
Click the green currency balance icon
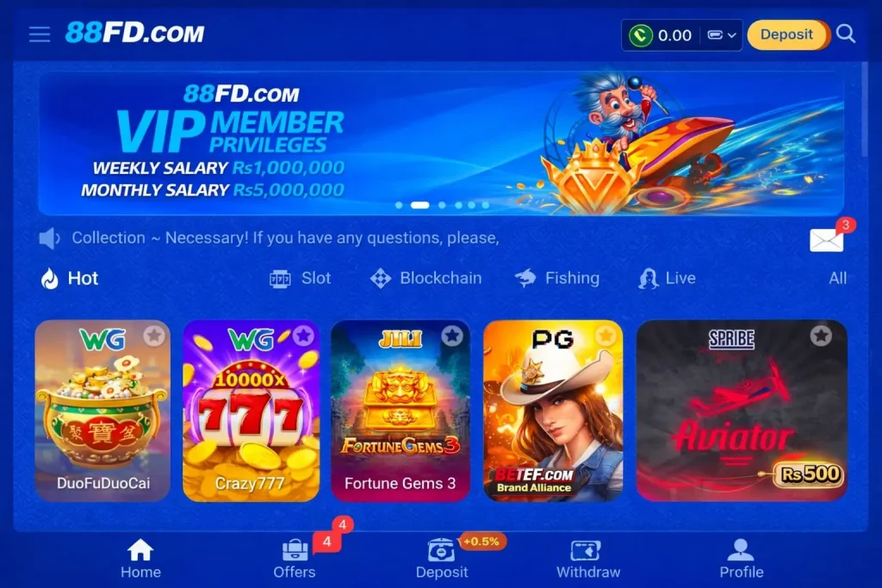tap(640, 34)
